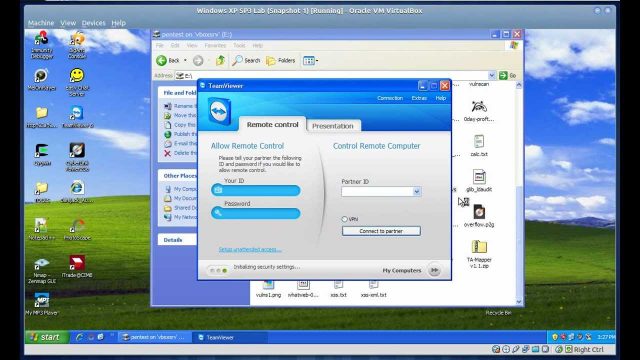This screenshot has width=640, height=360.
Task: Open the VirtualBox Help menu
Action: (x=118, y=23)
